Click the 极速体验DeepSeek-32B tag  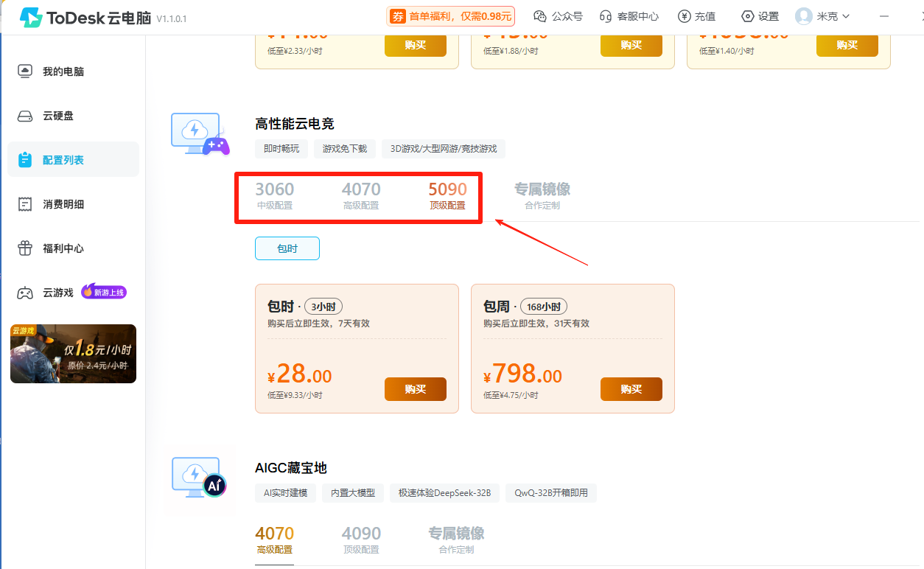[444, 492]
